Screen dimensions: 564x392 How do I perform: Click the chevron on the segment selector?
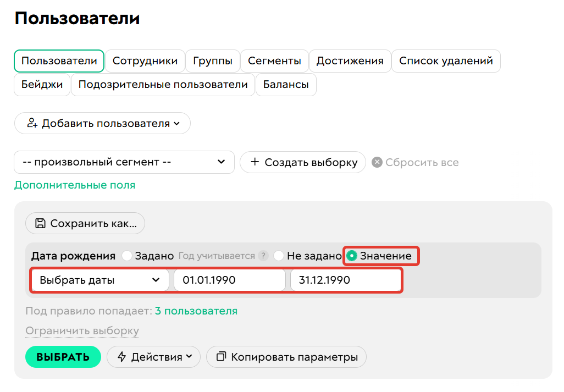point(220,162)
